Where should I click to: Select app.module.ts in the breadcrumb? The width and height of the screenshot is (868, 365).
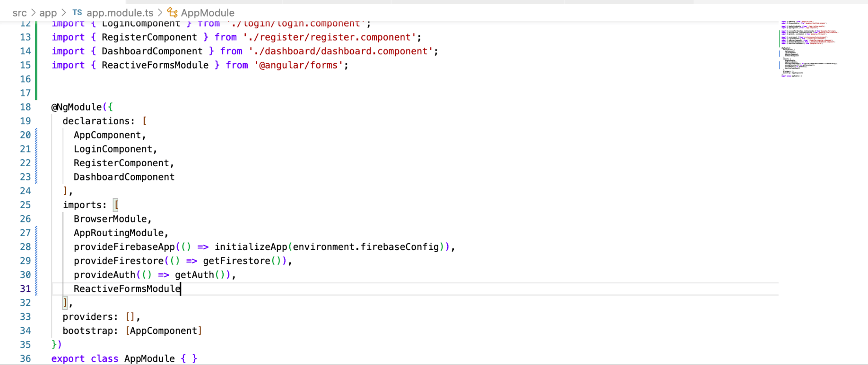point(120,13)
